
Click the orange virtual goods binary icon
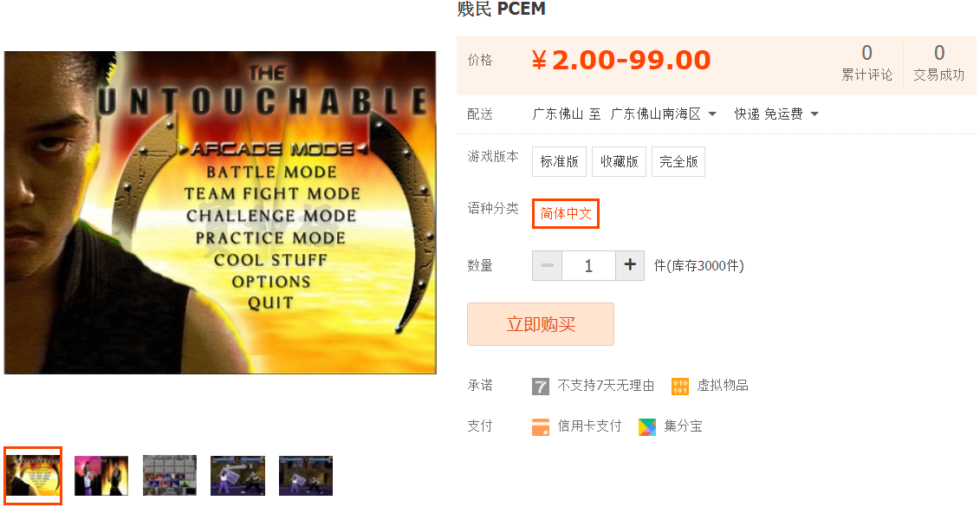[680, 386]
